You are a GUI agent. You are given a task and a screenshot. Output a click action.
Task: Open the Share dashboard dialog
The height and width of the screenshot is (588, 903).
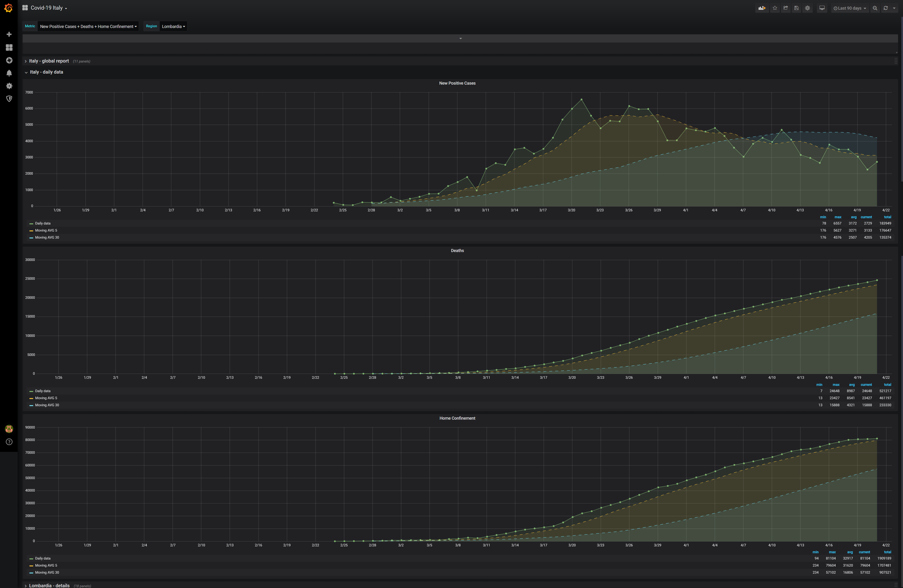click(x=785, y=8)
